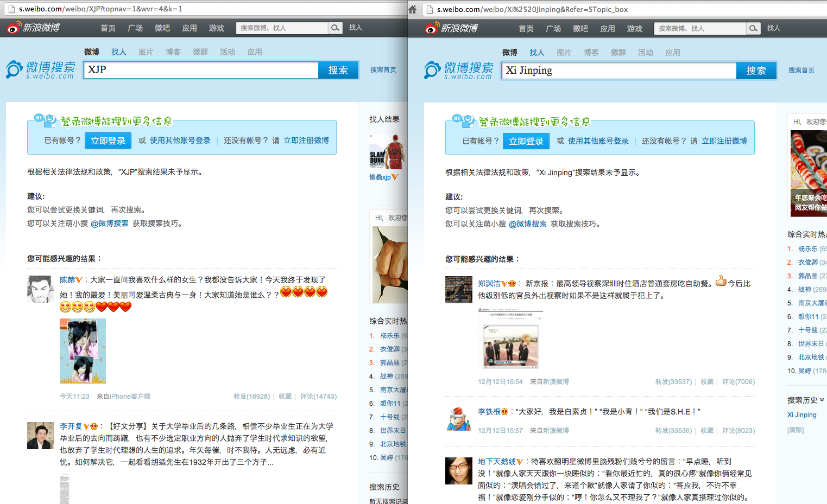827x504 pixels.
Task: Click the home icon in right browser toolbar
Action: tap(413, 9)
